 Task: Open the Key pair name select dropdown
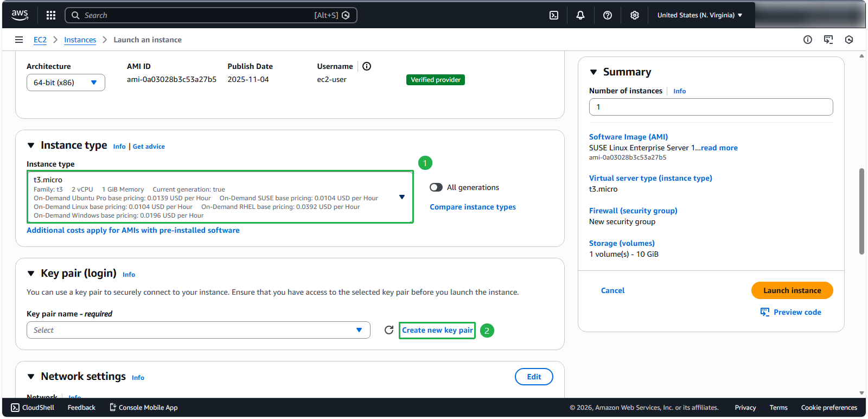(x=199, y=330)
